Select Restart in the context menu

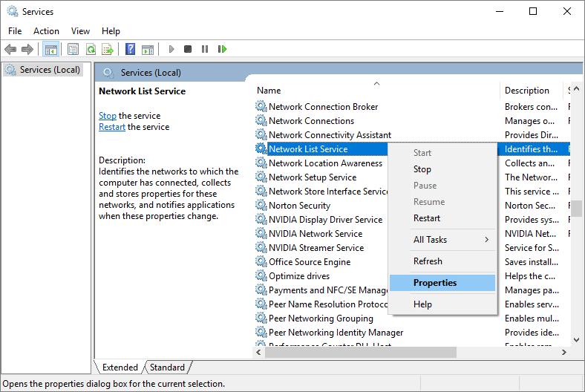tap(427, 218)
